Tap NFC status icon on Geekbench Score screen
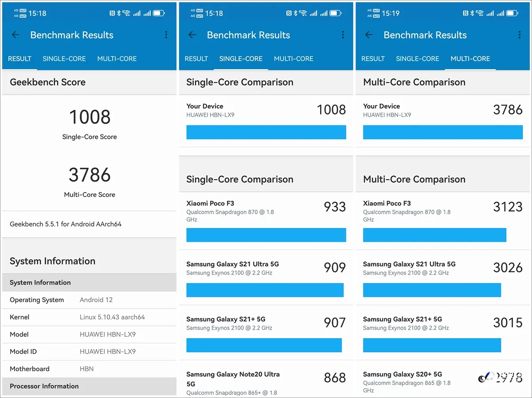Image resolution: width=532 pixels, height=398 pixels. pyautogui.click(x=112, y=13)
